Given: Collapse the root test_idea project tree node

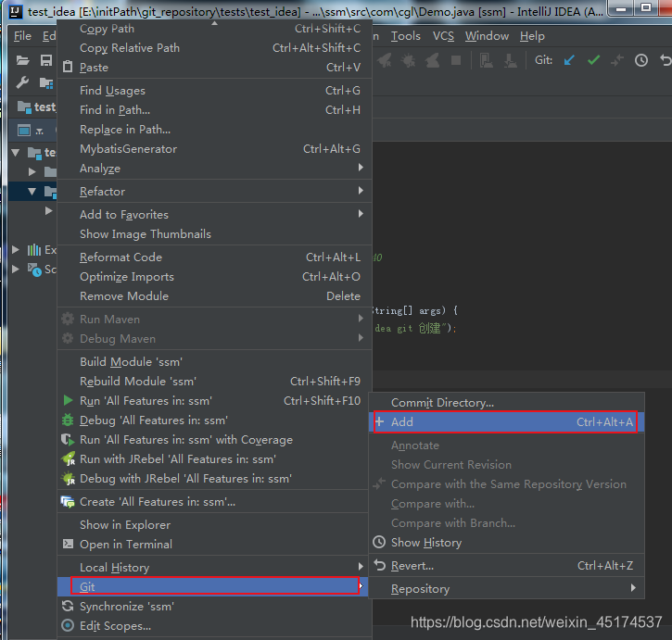Looking at the screenshot, I should click(16, 153).
